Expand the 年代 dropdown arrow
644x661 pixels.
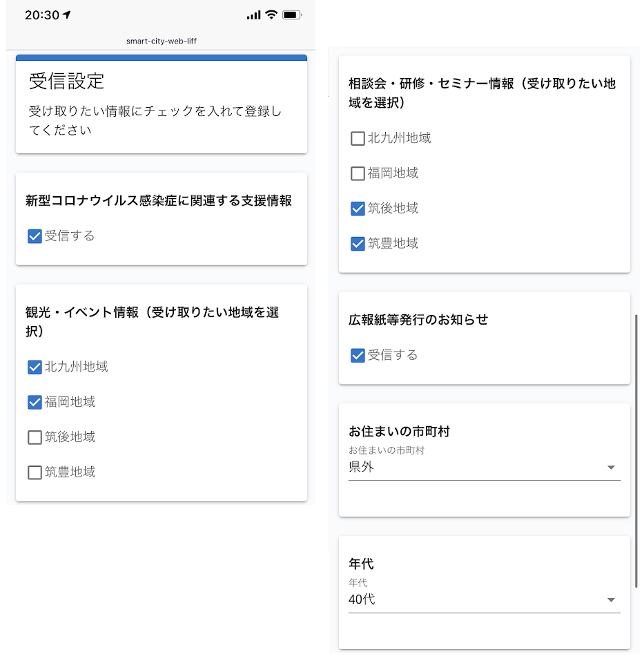(x=610, y=600)
